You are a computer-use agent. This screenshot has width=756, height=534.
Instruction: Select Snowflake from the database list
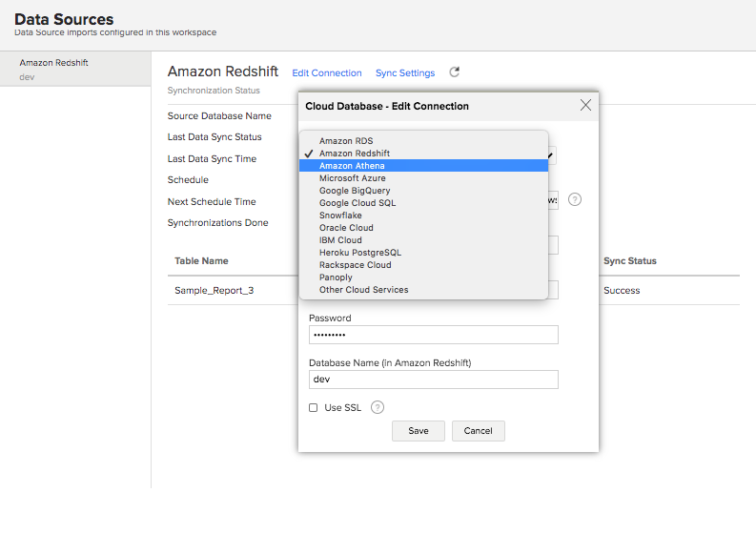click(424, 216)
